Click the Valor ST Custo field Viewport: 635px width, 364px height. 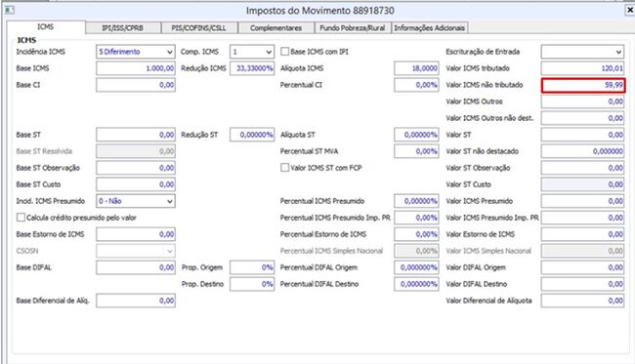[582, 184]
